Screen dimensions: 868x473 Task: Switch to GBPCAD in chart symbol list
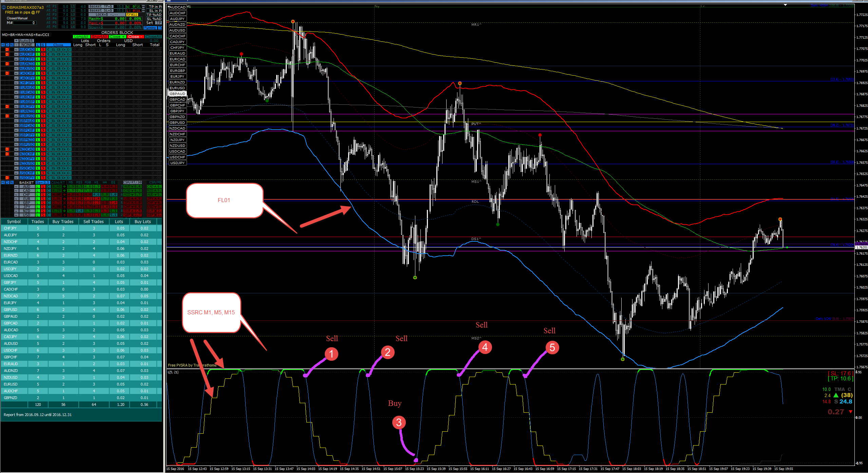[x=177, y=99]
